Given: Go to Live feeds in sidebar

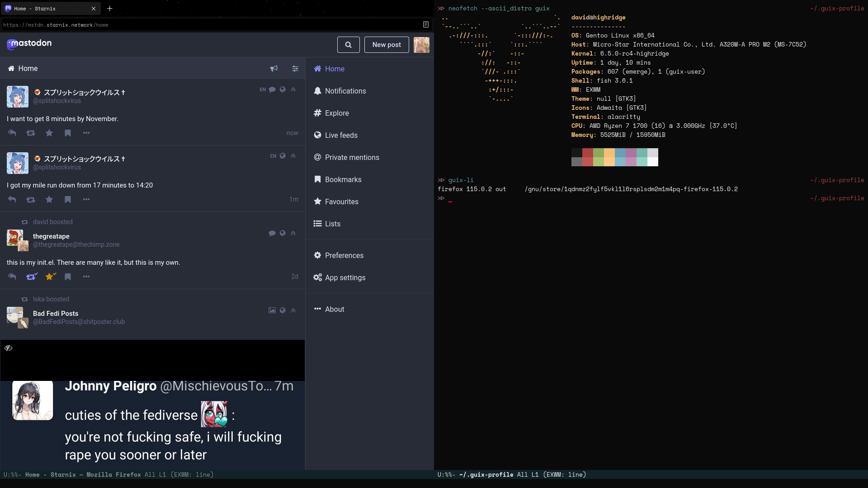Looking at the screenshot, I should tap(341, 135).
